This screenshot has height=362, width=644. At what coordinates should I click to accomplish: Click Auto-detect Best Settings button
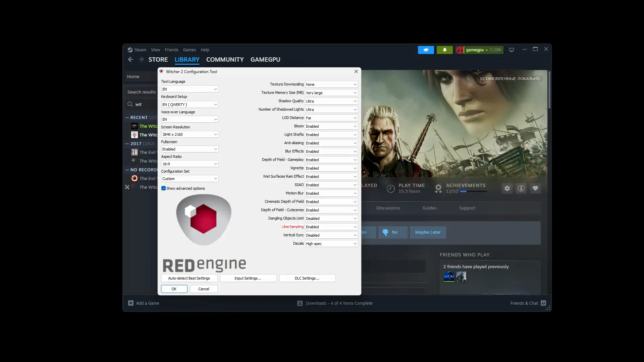pos(189,278)
